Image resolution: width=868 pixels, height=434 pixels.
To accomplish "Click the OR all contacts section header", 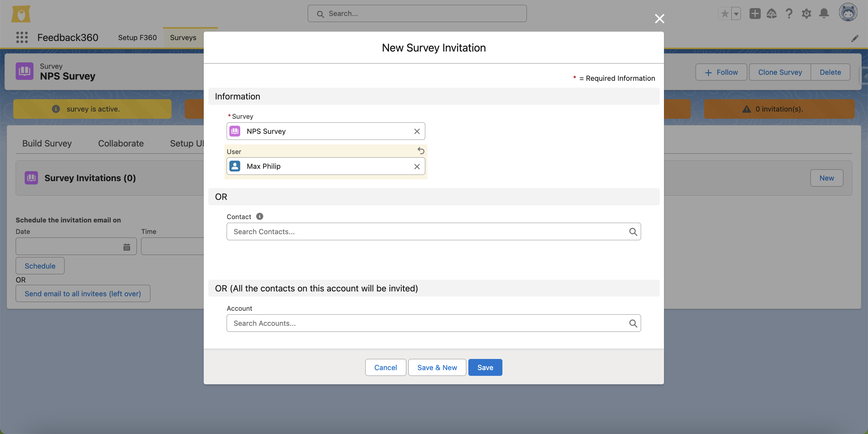I will pos(434,288).
